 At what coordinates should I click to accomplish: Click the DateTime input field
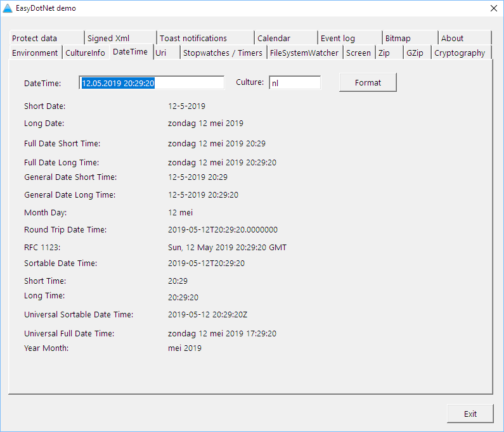tap(152, 83)
